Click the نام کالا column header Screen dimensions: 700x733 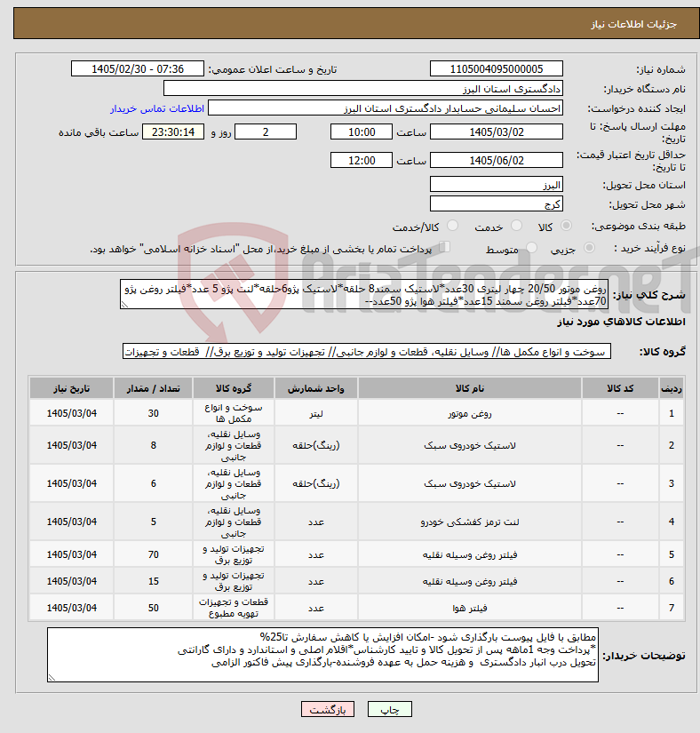point(470,388)
